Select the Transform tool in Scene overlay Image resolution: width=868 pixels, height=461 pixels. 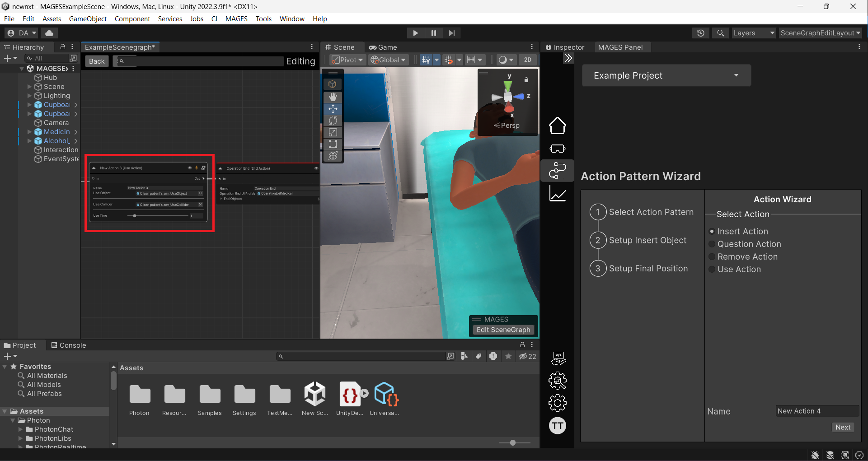click(333, 156)
